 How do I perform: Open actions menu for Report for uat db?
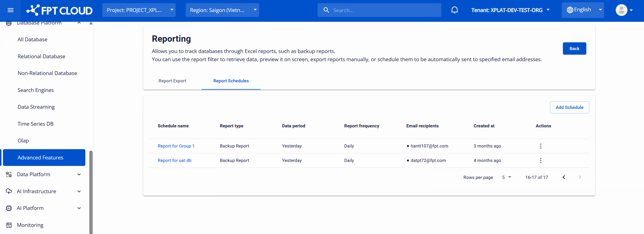[x=540, y=161]
